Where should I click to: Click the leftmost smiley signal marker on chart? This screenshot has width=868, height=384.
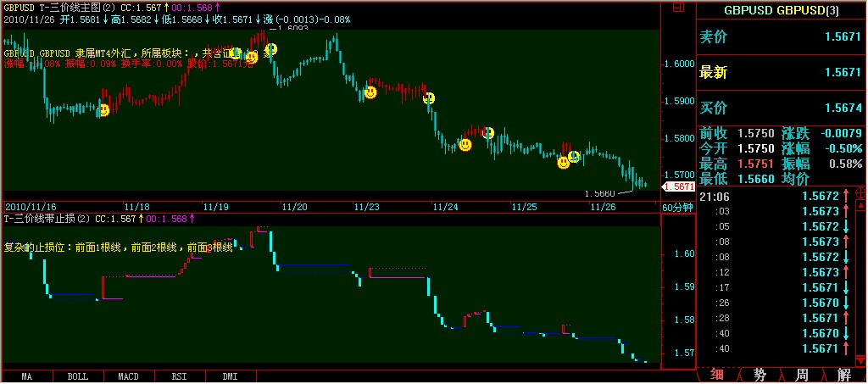click(x=103, y=109)
